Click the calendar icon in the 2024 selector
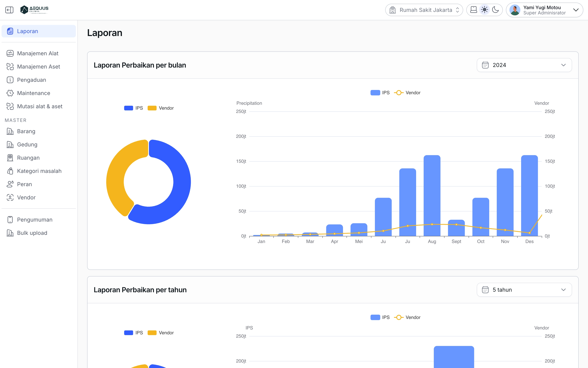588x368 pixels. 485,65
